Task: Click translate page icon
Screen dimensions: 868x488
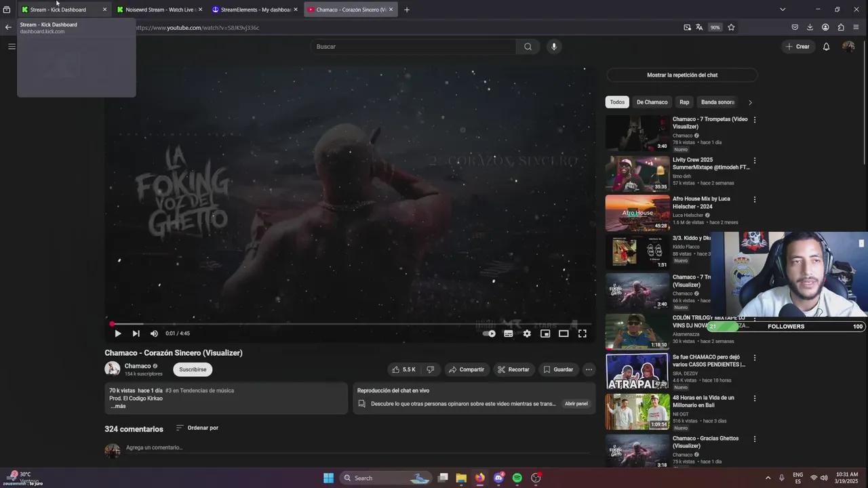Action: coord(699,28)
